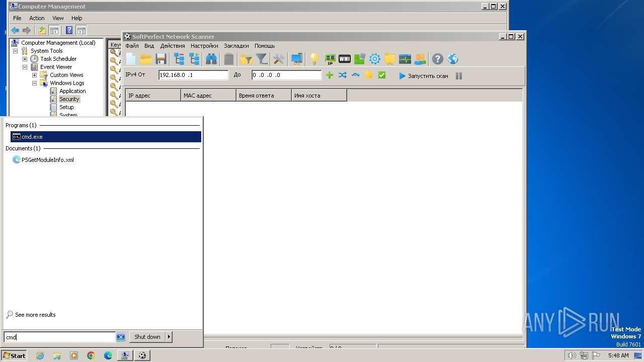Click yellow shared folder icon
The image size is (644, 362).
(x=390, y=59)
